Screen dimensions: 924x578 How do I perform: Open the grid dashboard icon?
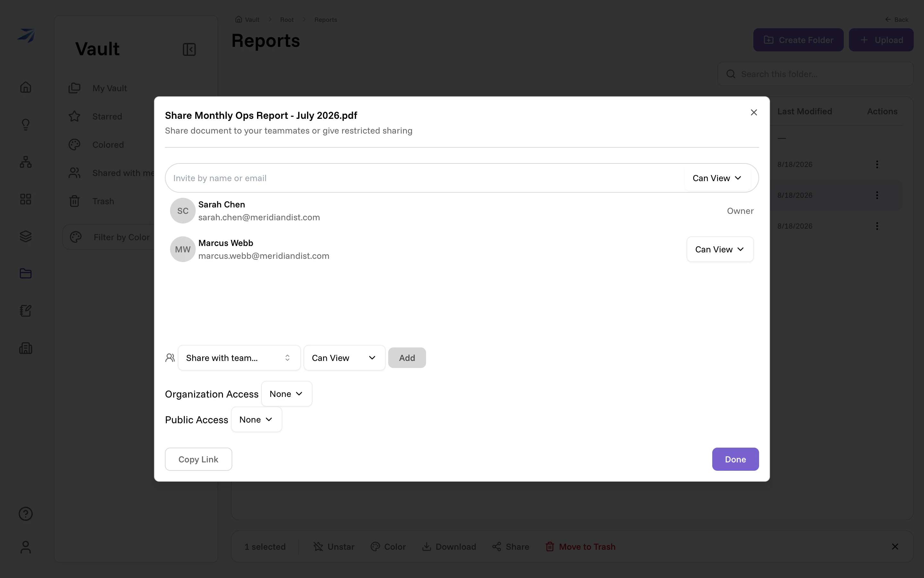coord(26,199)
